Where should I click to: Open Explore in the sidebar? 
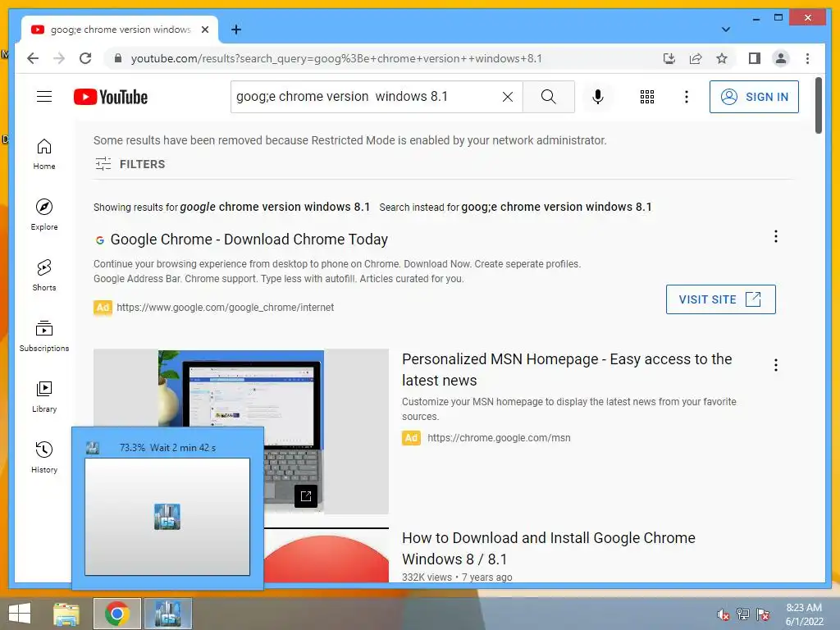44,215
